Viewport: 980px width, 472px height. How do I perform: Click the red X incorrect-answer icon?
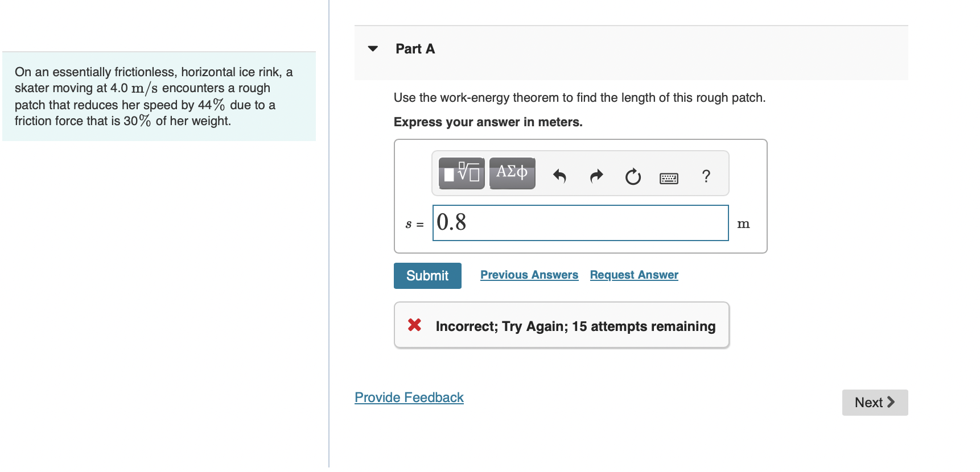click(414, 325)
